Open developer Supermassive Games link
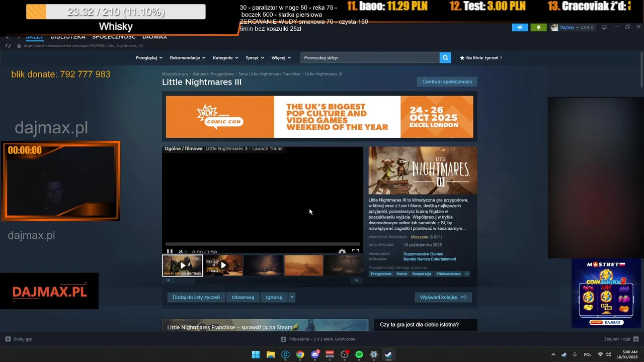 pos(423,254)
